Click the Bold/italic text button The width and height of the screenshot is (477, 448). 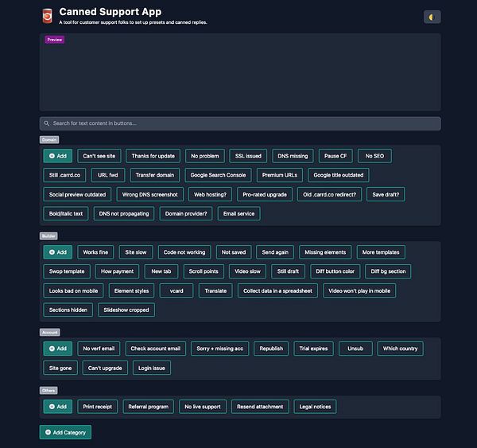point(66,213)
